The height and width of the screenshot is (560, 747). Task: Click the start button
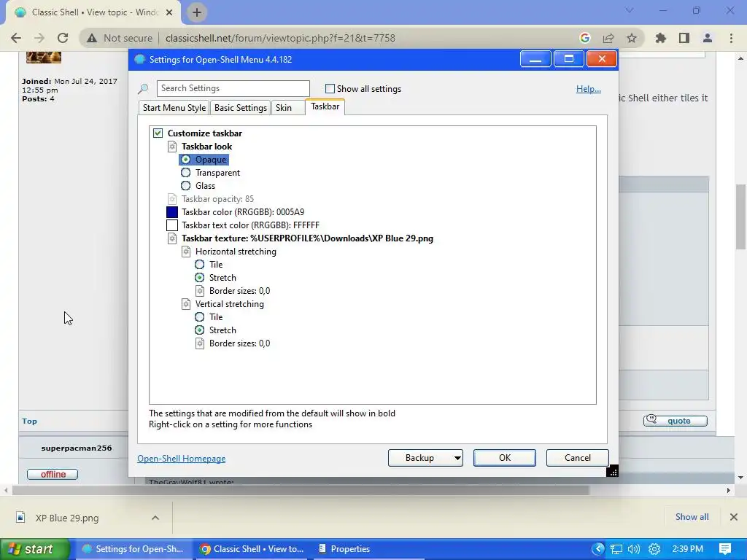(x=34, y=549)
